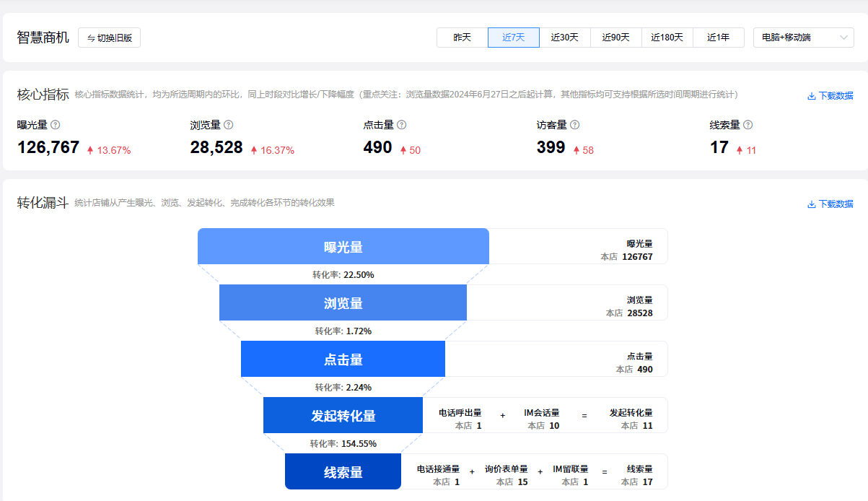The height and width of the screenshot is (501, 868).
Task: Click the 线索量 funnel stage bar
Action: click(x=343, y=472)
